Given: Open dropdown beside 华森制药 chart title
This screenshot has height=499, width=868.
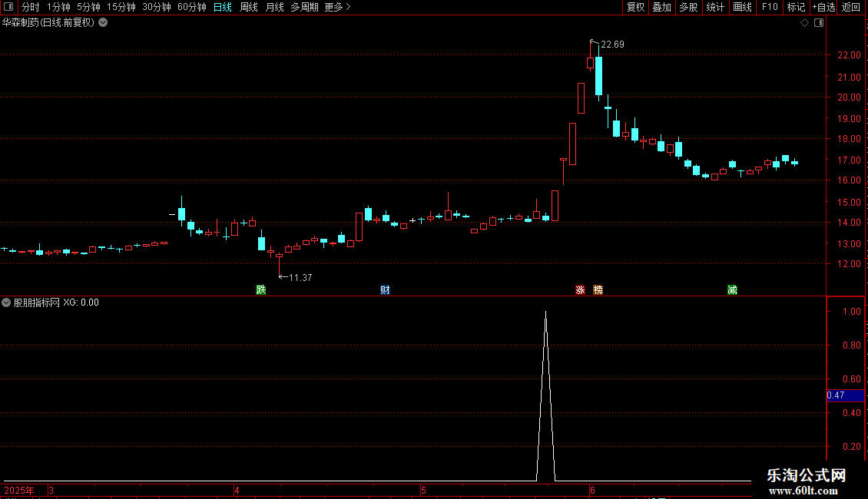Looking at the screenshot, I should (103, 23).
